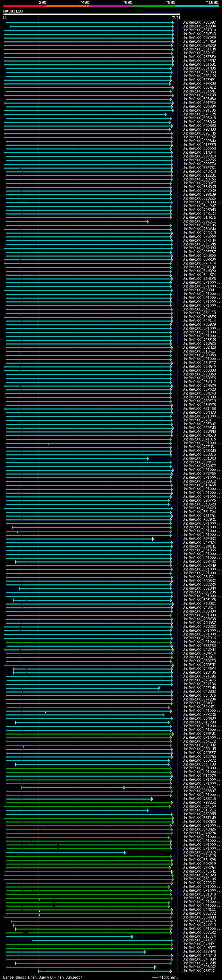Click hit label UniRef100_A7F4F4
Viewport: 222px width, 980px height.
pos(199,263)
